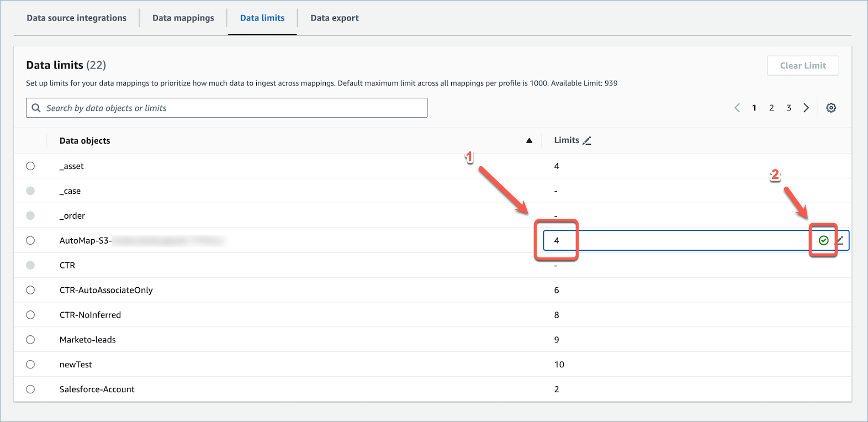The image size is (868, 422).
Task: Click the search magnifier icon
Action: pos(36,108)
